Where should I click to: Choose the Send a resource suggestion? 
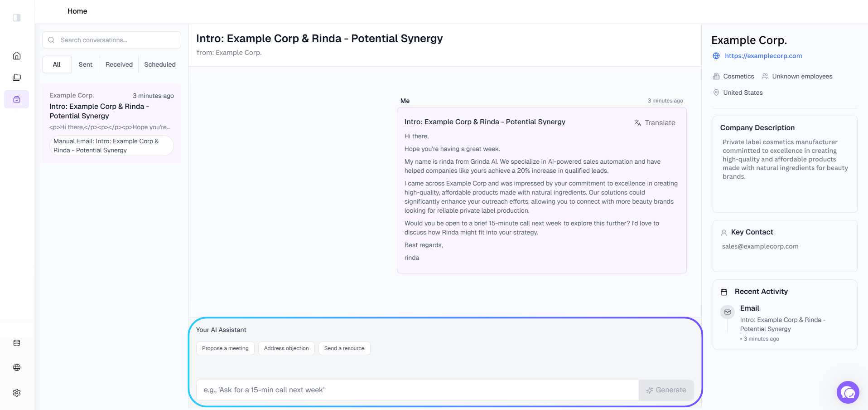pos(344,348)
